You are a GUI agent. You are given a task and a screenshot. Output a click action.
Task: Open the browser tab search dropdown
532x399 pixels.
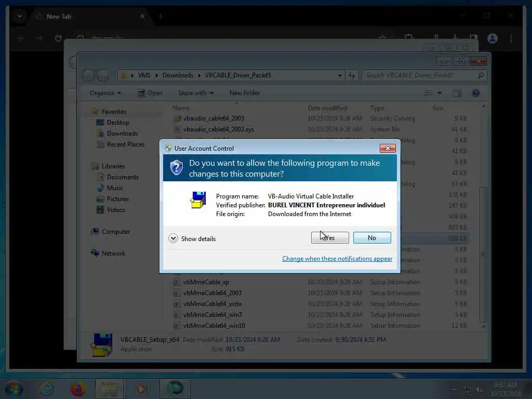pos(20,16)
